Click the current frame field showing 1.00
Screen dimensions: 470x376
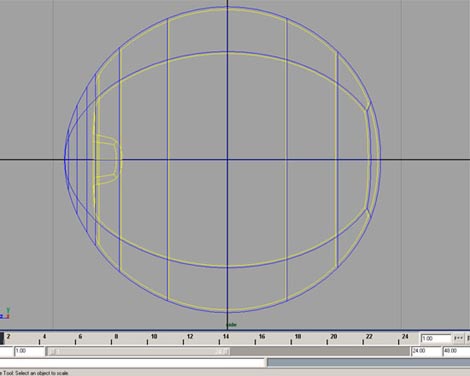tap(436, 338)
